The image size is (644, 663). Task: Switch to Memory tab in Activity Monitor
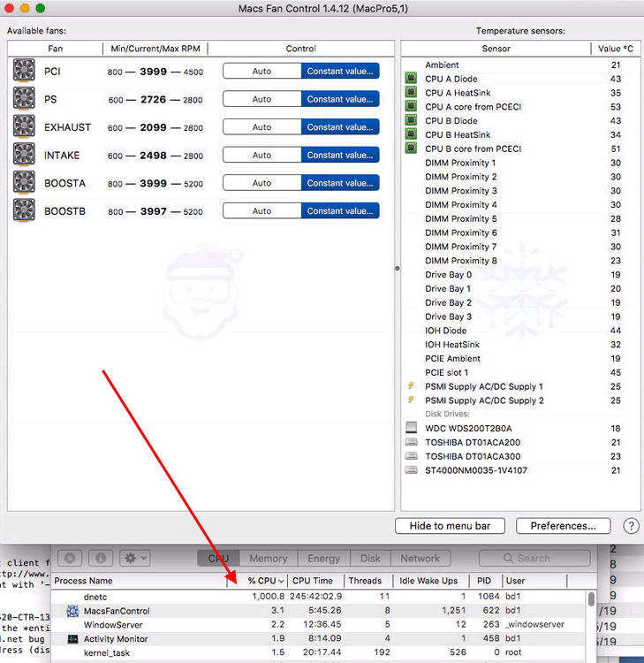pyautogui.click(x=269, y=558)
